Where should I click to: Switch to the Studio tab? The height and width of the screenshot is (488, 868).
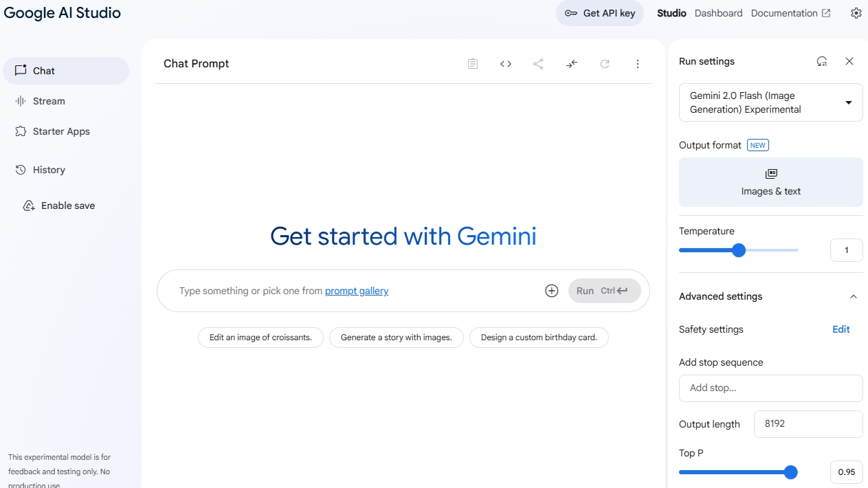pyautogui.click(x=671, y=13)
